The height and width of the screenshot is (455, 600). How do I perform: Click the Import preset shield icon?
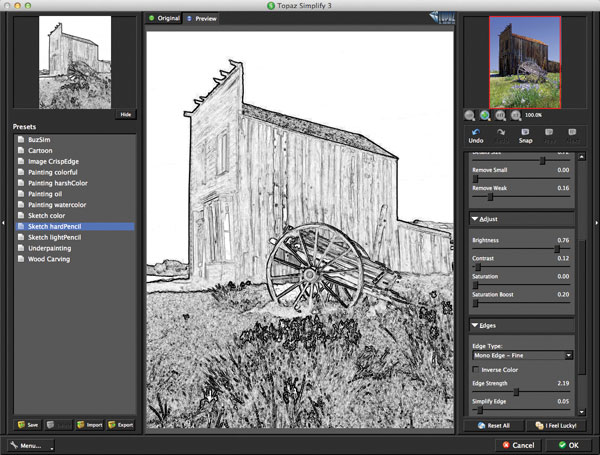click(80, 425)
